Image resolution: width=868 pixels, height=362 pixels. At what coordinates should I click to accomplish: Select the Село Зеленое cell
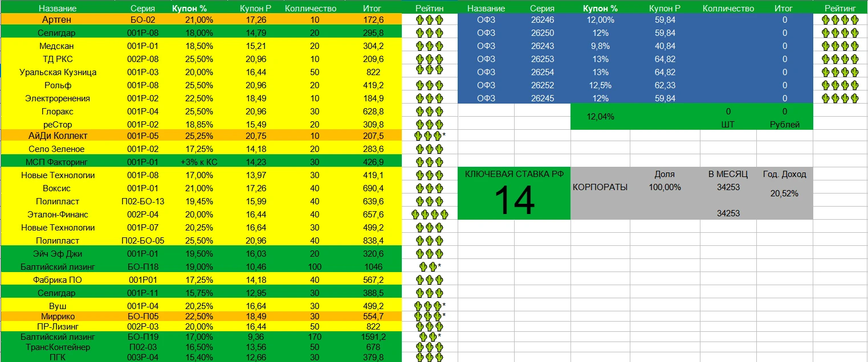(57, 149)
